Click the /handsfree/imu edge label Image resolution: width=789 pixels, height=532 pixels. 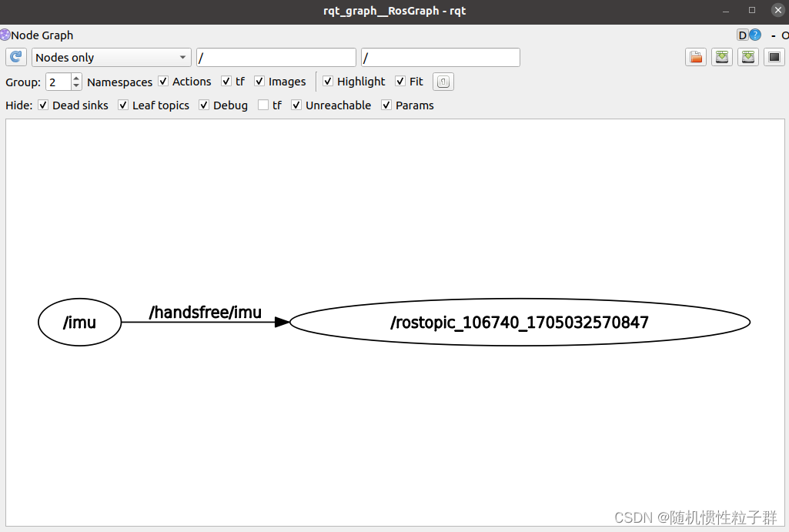click(206, 313)
